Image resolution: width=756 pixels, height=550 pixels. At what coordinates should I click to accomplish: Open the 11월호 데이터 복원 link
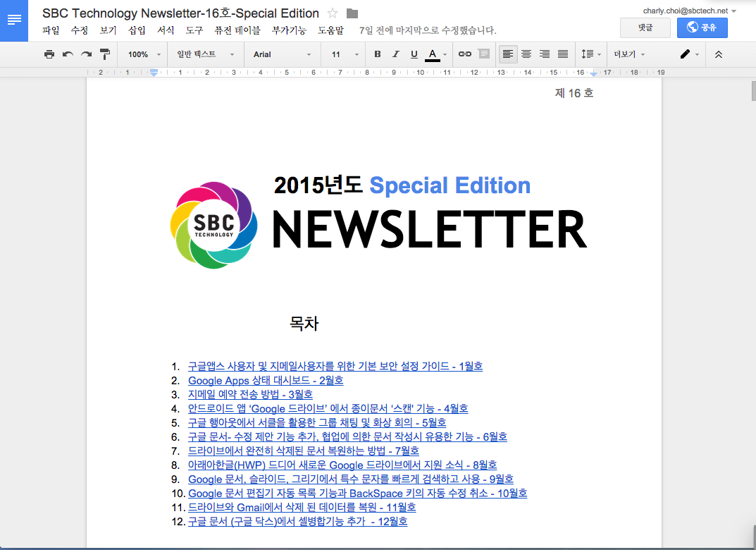[x=302, y=507]
